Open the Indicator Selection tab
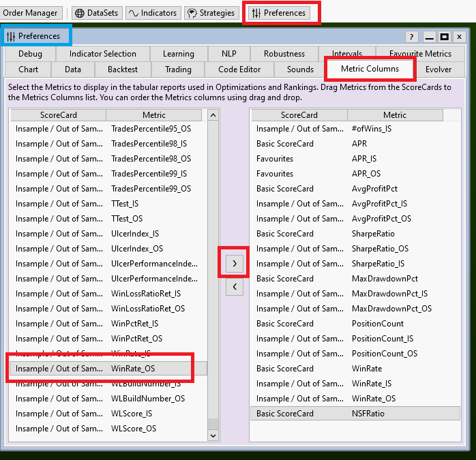 pyautogui.click(x=103, y=54)
